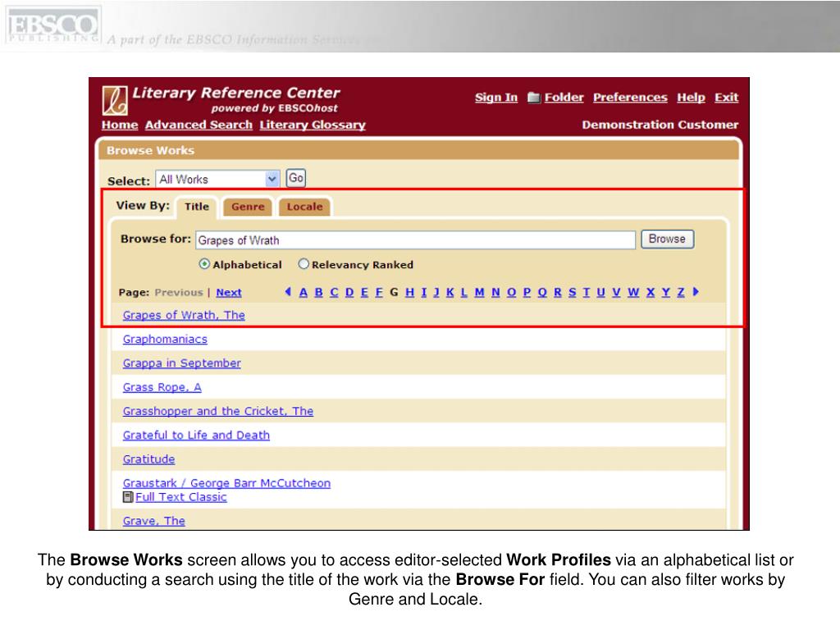Jump to letter A
This screenshot has height=630, width=840.
pos(304,293)
